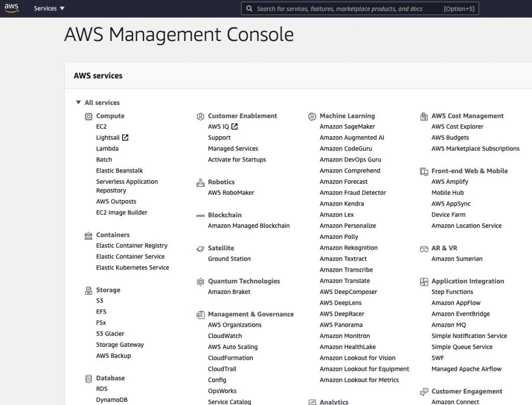Open Amazon Braket
This screenshot has height=405, width=532.
point(229,292)
